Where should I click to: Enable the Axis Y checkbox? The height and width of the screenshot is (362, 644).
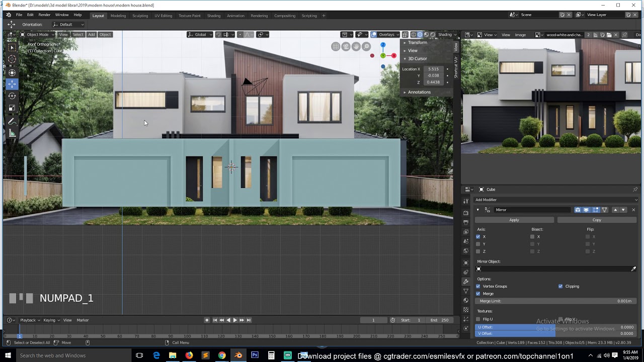(x=478, y=244)
